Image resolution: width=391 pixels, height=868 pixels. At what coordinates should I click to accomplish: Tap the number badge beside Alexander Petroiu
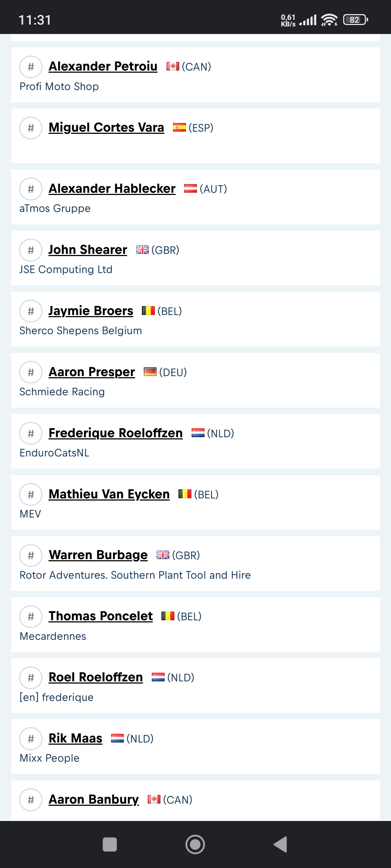click(x=31, y=67)
